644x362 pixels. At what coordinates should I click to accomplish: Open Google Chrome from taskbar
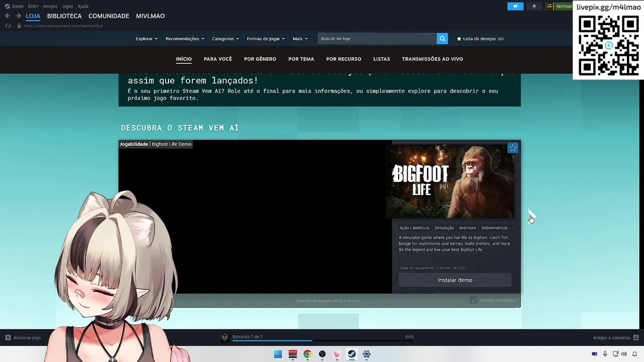[x=307, y=354]
